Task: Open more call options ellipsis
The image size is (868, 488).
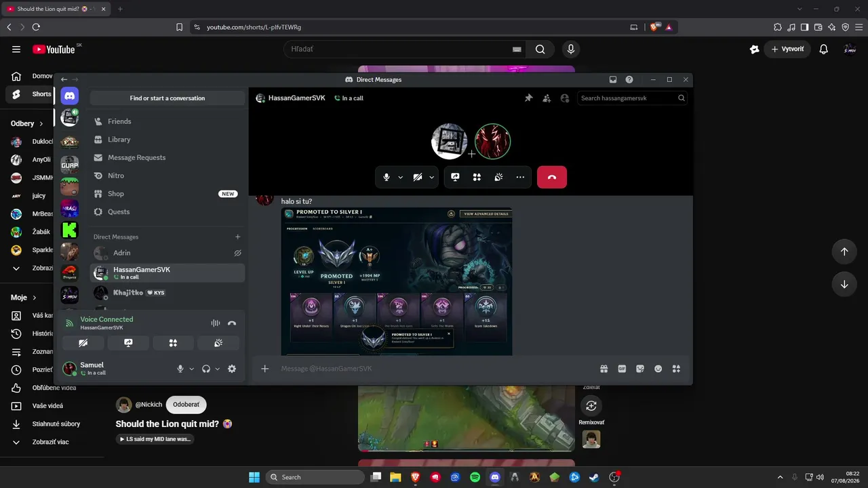Action: [x=520, y=177]
